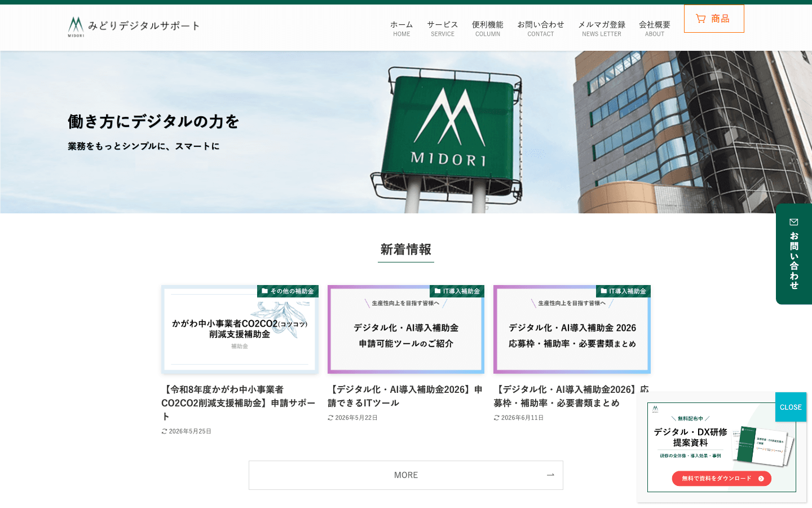Open the お問い合わせ CONTACT menu item
The width and height of the screenshot is (812, 508).
click(x=541, y=28)
